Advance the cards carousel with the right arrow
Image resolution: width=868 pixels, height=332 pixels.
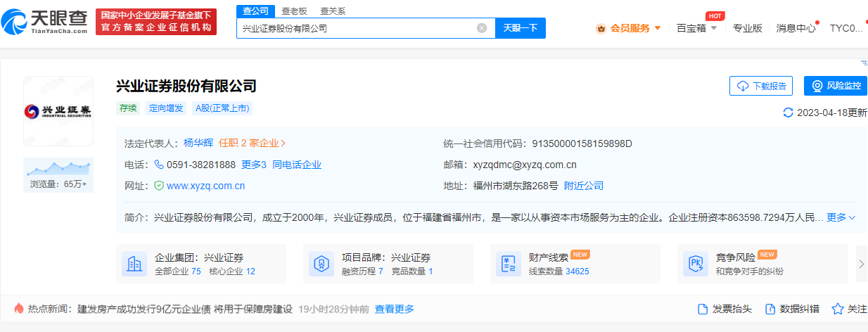tap(862, 264)
